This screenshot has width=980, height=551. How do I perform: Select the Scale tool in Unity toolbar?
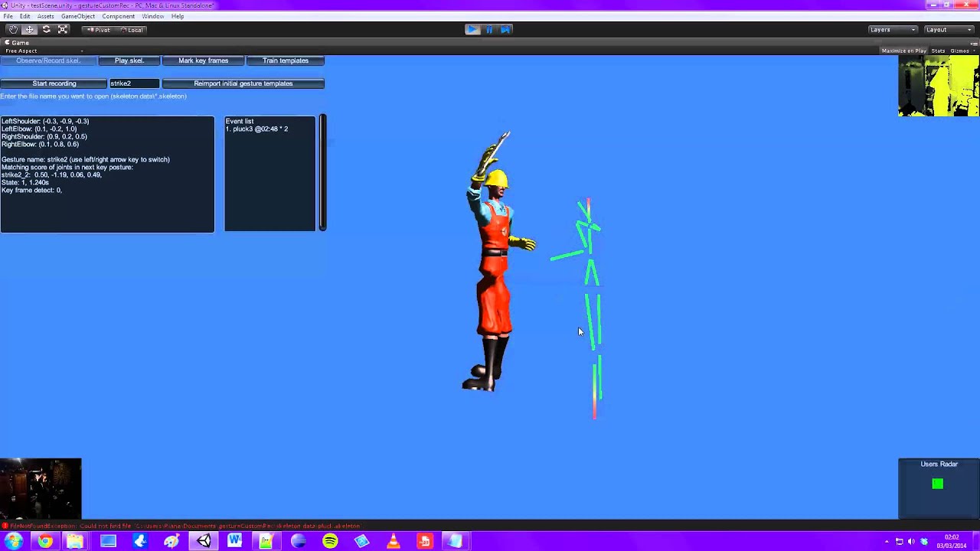click(64, 29)
